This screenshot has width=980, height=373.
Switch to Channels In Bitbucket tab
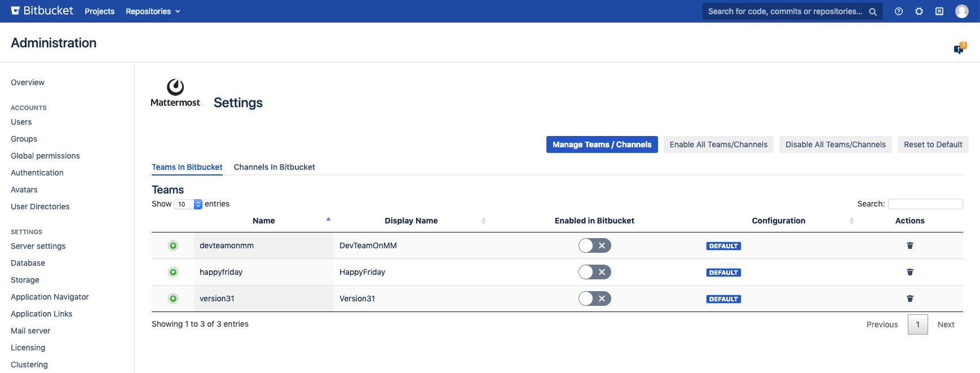[x=274, y=167]
